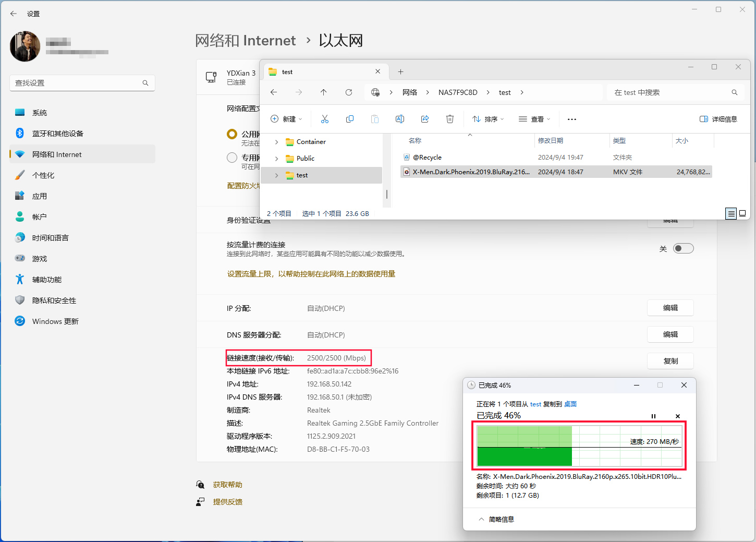Viewport: 756px width, 542px height.
Task: Open the New dropdown in Explorer
Action: pos(286,119)
